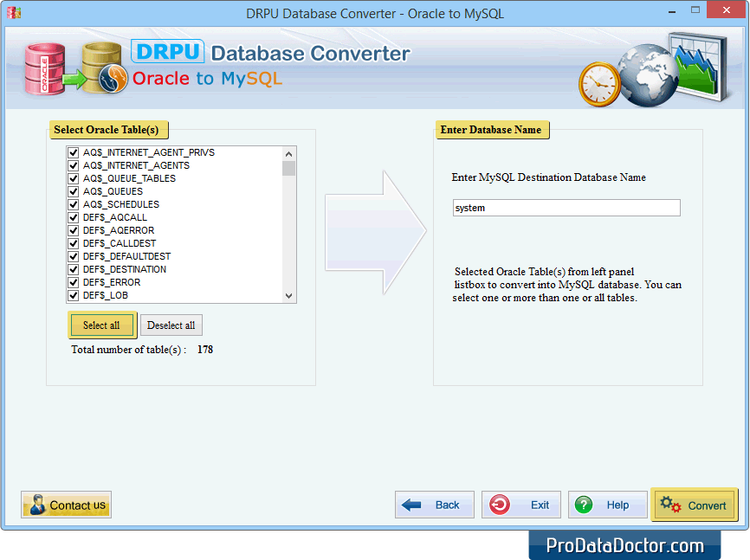
Task: Open Contact us via its label
Action: (77, 505)
